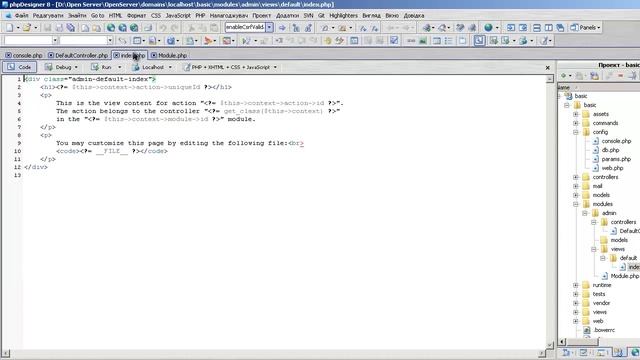The image size is (640, 360).
Task: Click the image insert icon in the second toolbar
Action: click(423, 40)
